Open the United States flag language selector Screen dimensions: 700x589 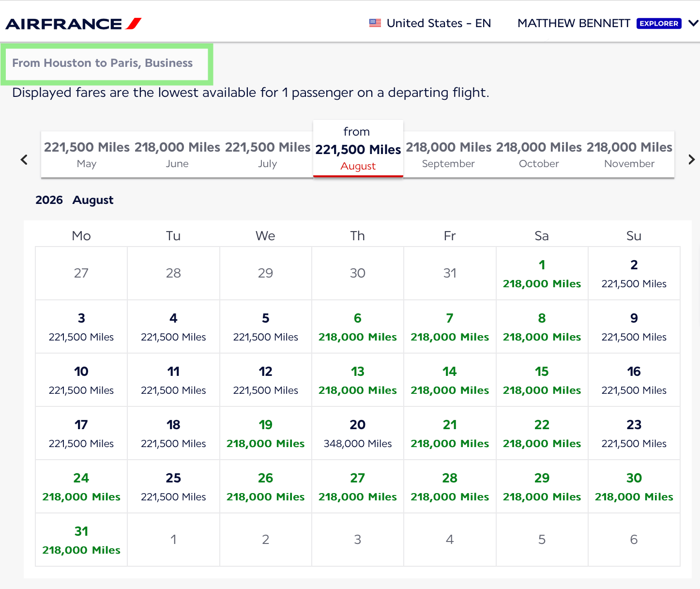pos(375,23)
